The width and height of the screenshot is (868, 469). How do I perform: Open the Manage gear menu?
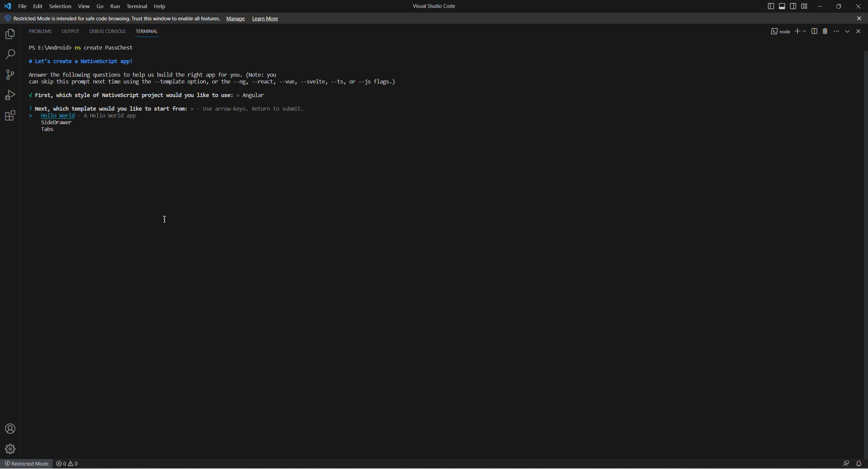tap(10, 449)
